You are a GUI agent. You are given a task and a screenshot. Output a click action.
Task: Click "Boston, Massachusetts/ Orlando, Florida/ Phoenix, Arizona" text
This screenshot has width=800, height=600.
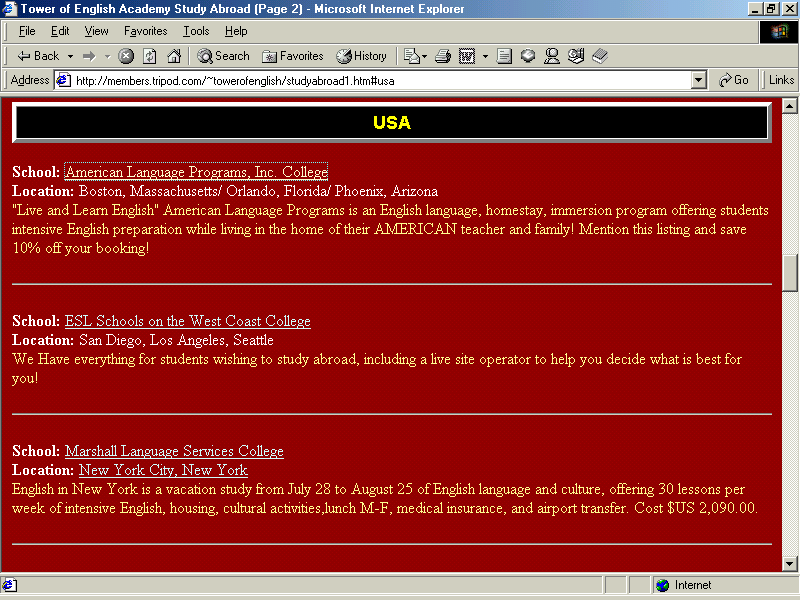(258, 191)
